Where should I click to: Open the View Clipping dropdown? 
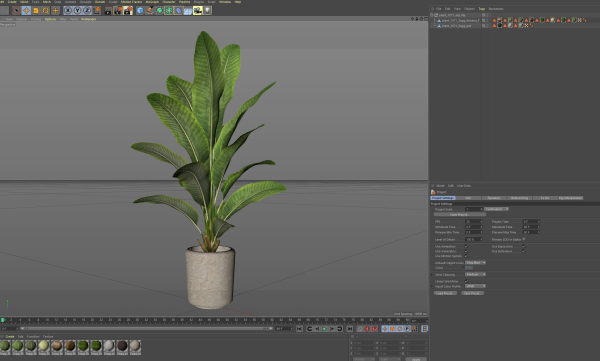coord(476,274)
